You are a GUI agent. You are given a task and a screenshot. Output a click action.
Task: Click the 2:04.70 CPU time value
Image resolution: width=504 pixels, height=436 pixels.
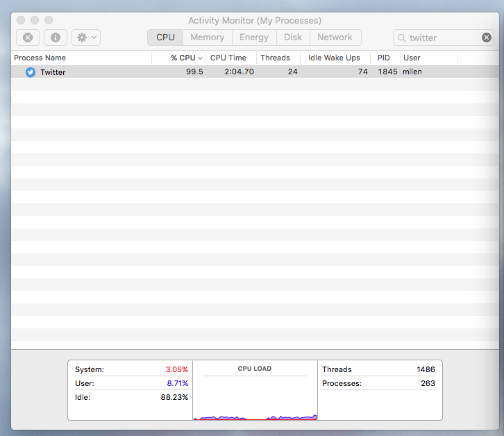coord(239,72)
